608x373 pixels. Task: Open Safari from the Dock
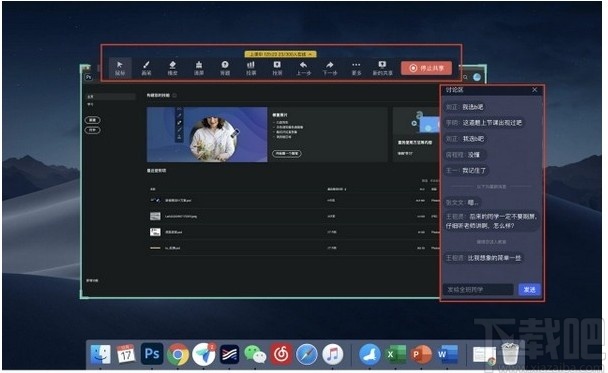pos(307,354)
